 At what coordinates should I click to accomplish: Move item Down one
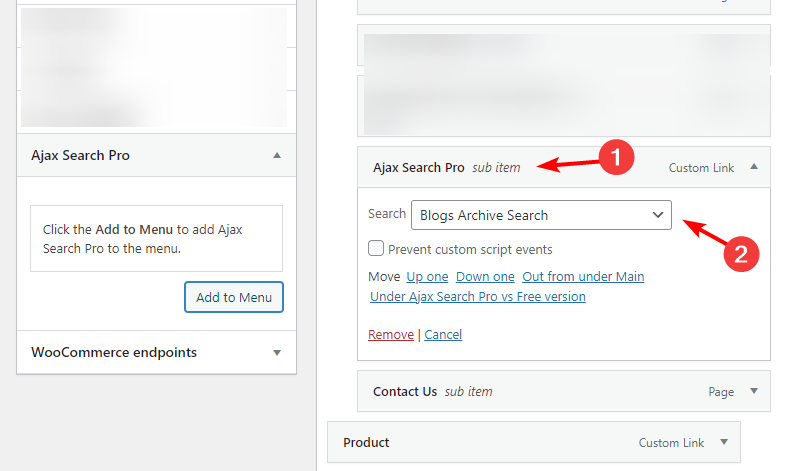click(485, 276)
